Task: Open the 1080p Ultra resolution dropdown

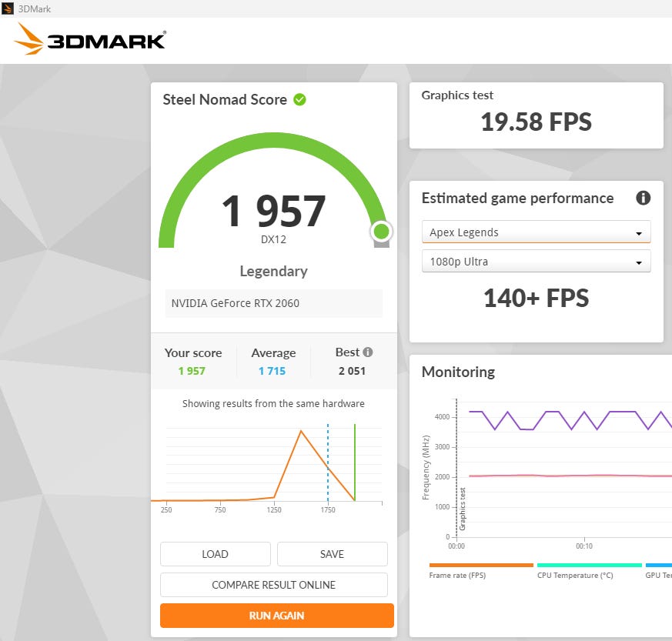Action: (537, 262)
